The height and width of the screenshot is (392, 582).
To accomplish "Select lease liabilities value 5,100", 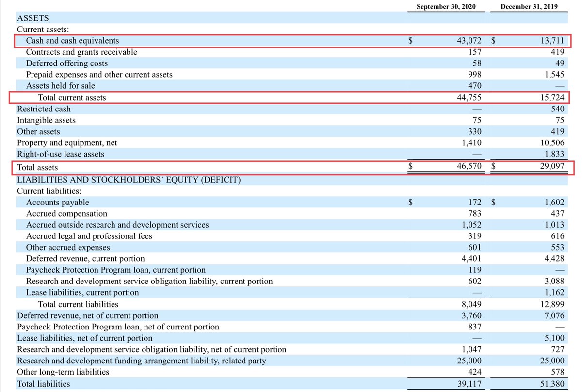I will [554, 338].
